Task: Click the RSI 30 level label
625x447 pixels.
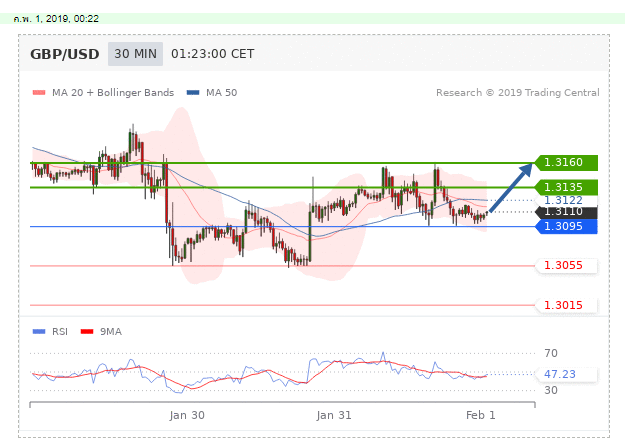Action: coord(551,390)
